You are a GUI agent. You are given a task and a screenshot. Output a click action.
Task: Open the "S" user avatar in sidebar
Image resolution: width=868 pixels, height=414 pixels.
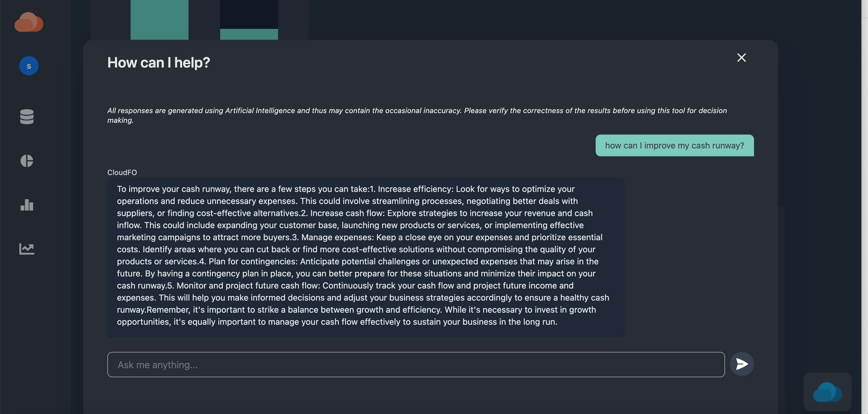coord(28,66)
